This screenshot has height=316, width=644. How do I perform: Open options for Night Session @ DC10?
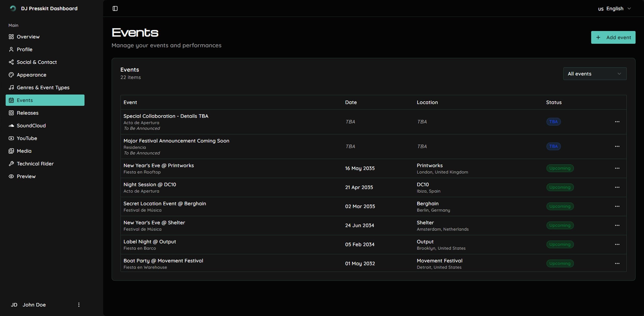pyautogui.click(x=617, y=187)
